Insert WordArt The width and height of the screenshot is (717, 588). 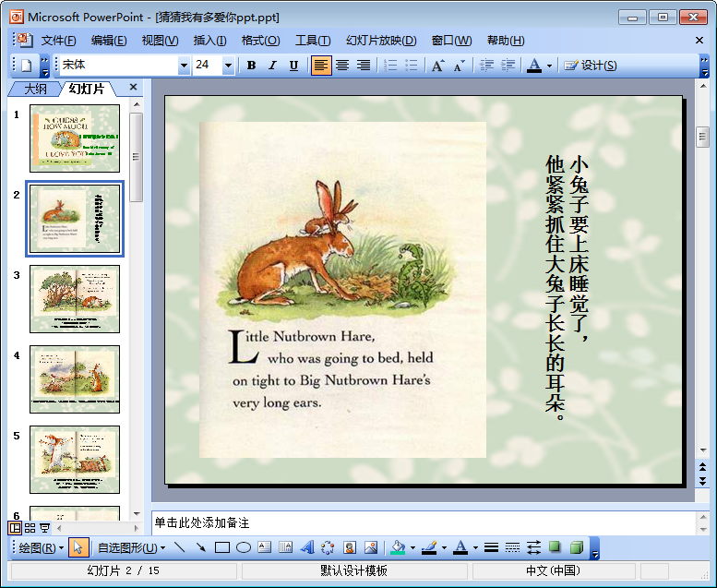click(307, 547)
